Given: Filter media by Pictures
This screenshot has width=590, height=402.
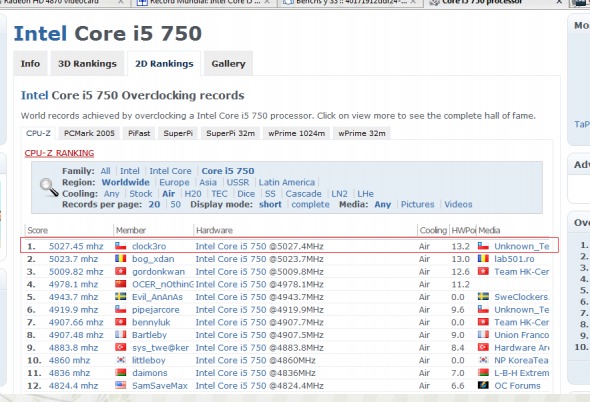Looking at the screenshot, I should pos(417,204).
